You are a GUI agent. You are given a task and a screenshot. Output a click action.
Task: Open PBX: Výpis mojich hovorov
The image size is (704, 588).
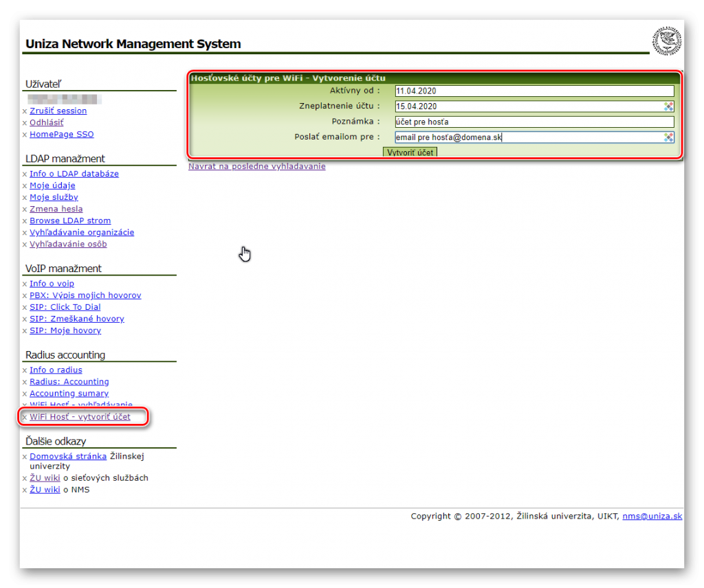click(85, 295)
